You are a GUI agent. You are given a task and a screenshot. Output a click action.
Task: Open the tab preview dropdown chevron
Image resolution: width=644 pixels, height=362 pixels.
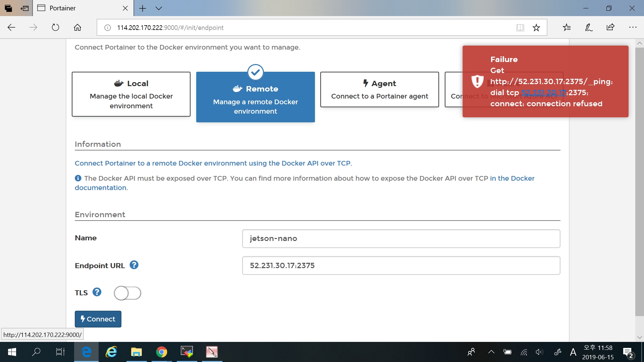159,8
